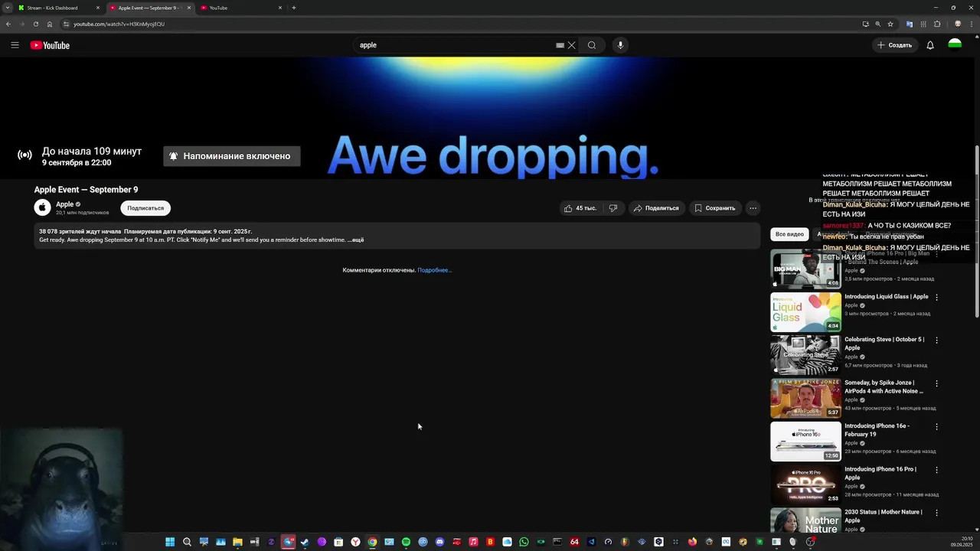Start voice search with the microphone icon
Image resolution: width=980 pixels, height=551 pixels.
[620, 45]
